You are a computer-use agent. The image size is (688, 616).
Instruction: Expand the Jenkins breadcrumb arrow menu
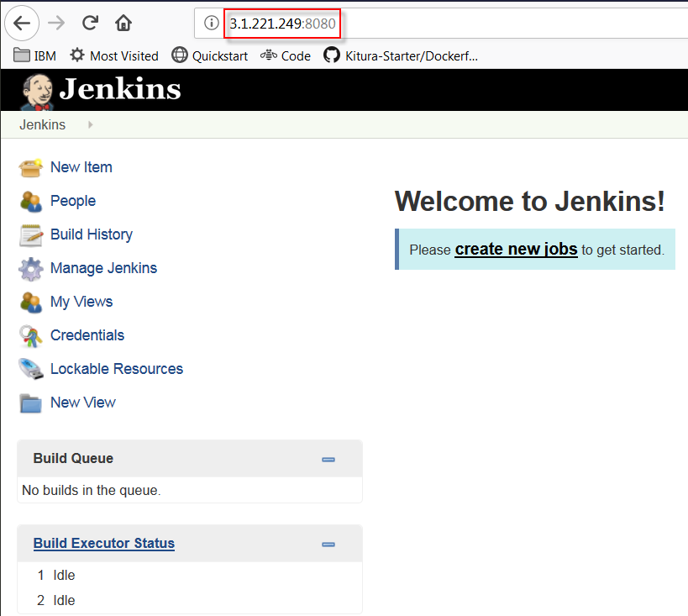point(91,124)
